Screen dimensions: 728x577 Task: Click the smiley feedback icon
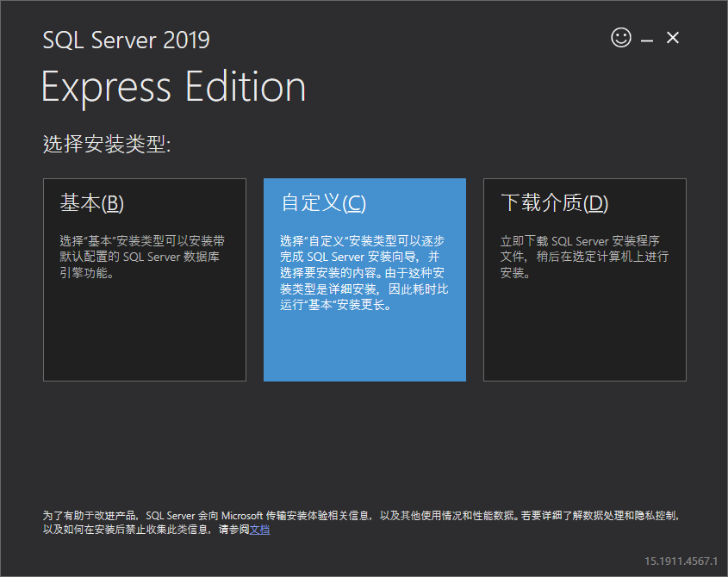pos(621,38)
